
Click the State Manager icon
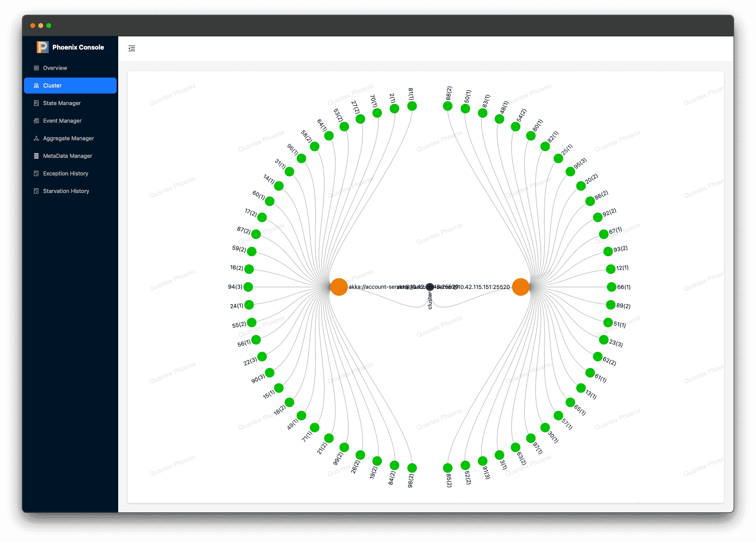point(36,103)
